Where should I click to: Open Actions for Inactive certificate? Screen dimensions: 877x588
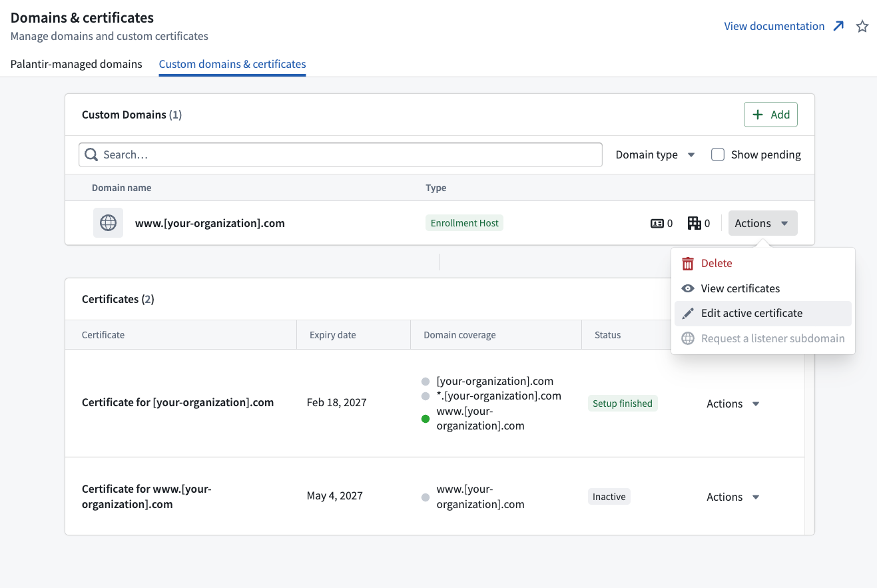point(733,497)
